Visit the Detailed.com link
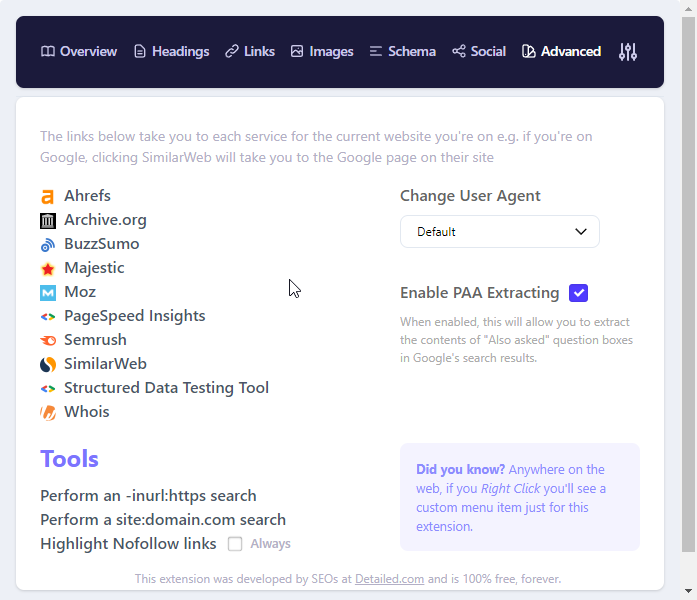Viewport: 697px width, 600px height. [389, 579]
